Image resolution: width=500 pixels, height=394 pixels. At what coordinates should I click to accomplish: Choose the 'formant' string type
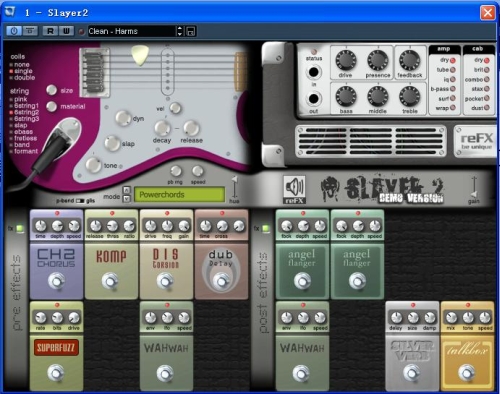point(24,151)
